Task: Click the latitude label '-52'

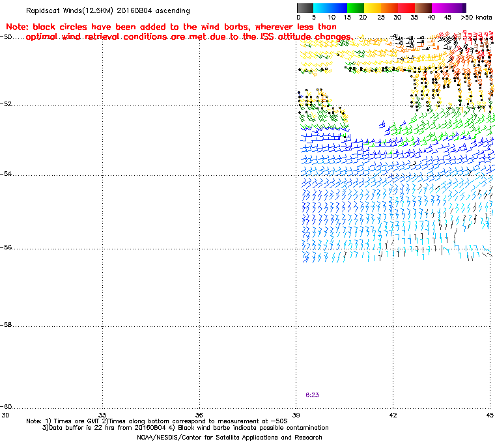Action: [6, 104]
